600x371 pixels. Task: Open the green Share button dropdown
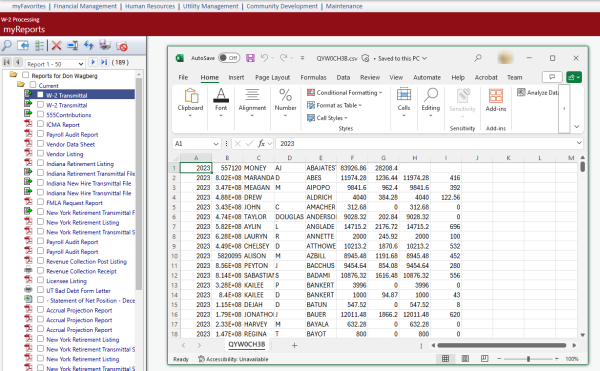point(574,77)
